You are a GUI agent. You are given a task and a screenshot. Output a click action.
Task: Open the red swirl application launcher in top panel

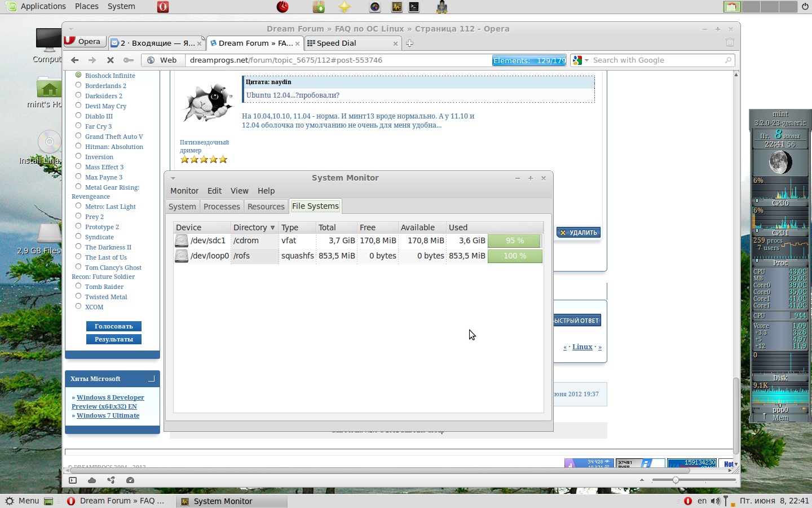click(x=283, y=7)
